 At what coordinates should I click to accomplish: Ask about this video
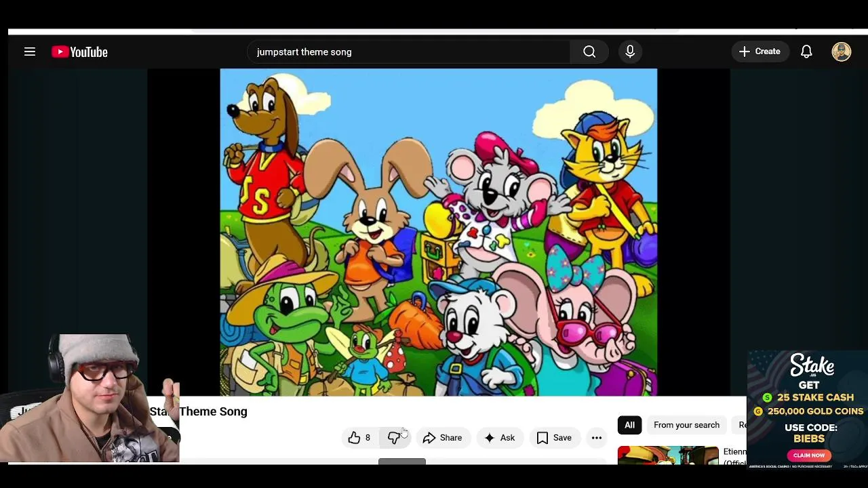[x=500, y=438]
